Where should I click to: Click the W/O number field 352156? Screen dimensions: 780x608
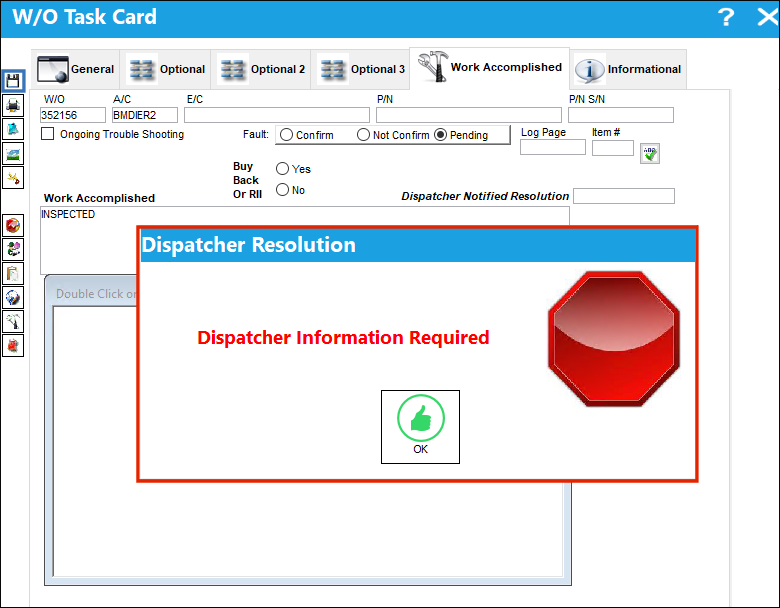click(73, 115)
